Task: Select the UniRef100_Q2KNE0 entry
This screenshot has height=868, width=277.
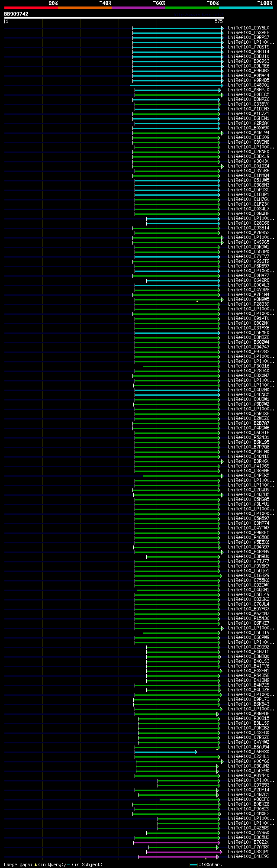Action: click(x=248, y=152)
